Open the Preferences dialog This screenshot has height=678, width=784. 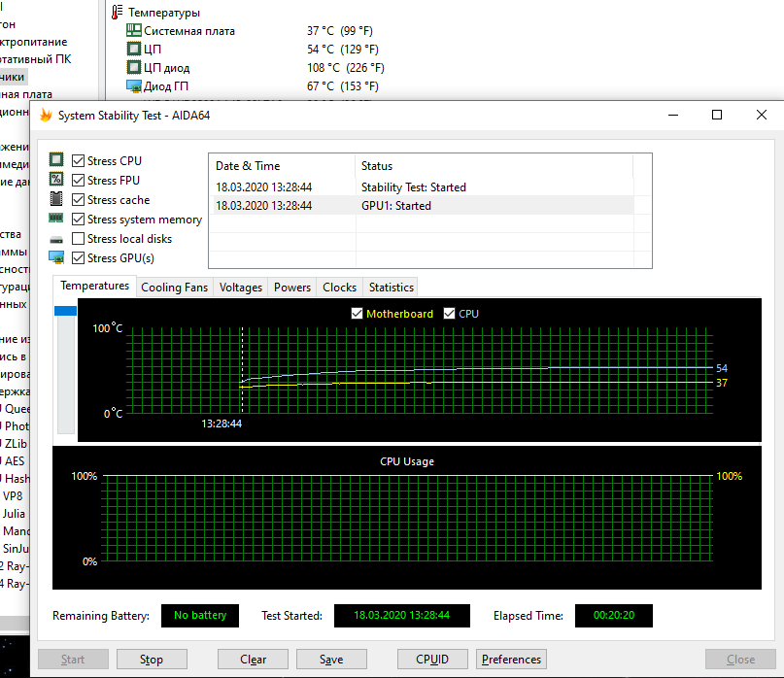[x=511, y=660]
